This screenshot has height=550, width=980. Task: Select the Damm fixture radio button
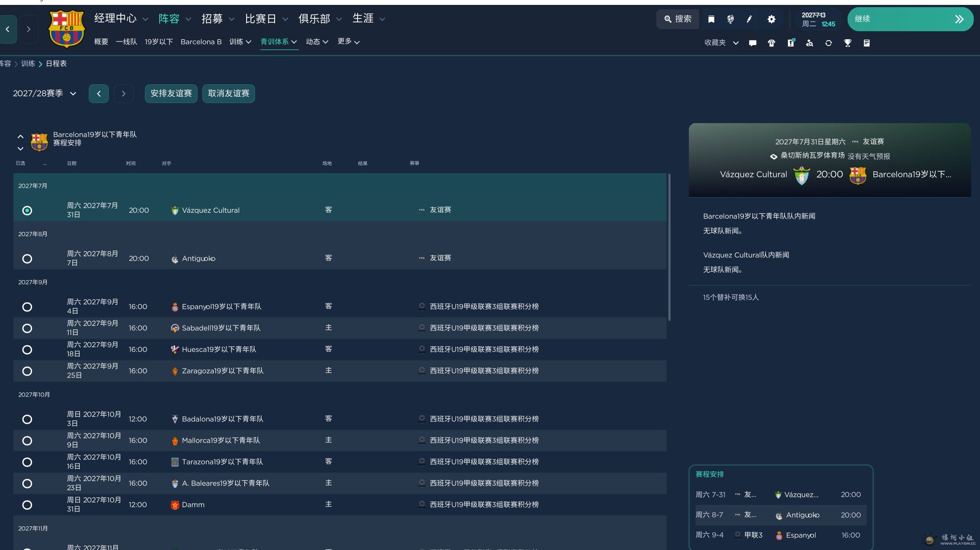click(27, 505)
